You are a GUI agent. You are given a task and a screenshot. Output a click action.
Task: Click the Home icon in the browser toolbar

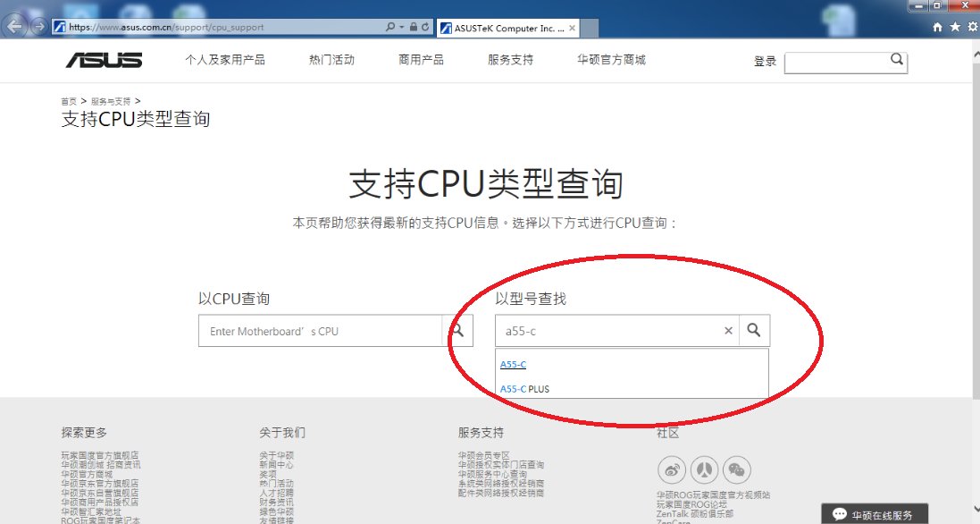pyautogui.click(x=936, y=28)
